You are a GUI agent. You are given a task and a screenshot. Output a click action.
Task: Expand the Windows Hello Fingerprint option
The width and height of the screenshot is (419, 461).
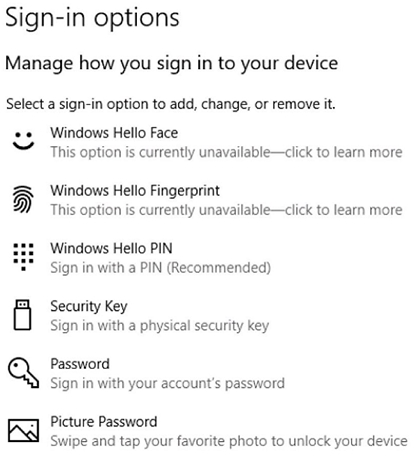pyautogui.click(x=135, y=191)
